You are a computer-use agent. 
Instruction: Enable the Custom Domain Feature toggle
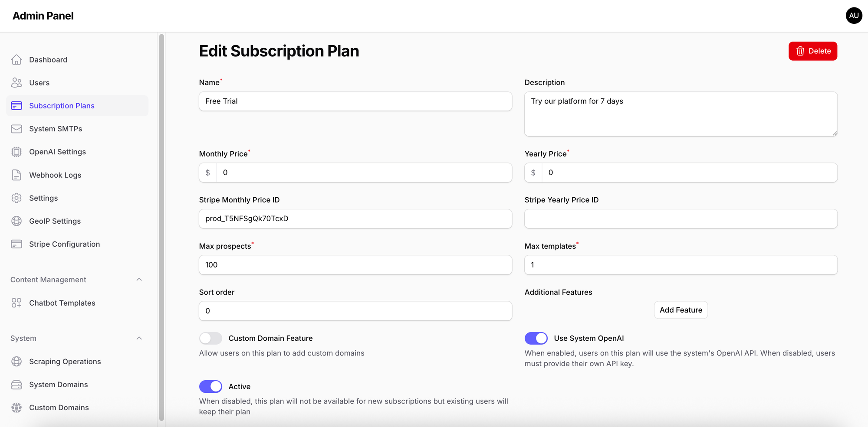210,338
